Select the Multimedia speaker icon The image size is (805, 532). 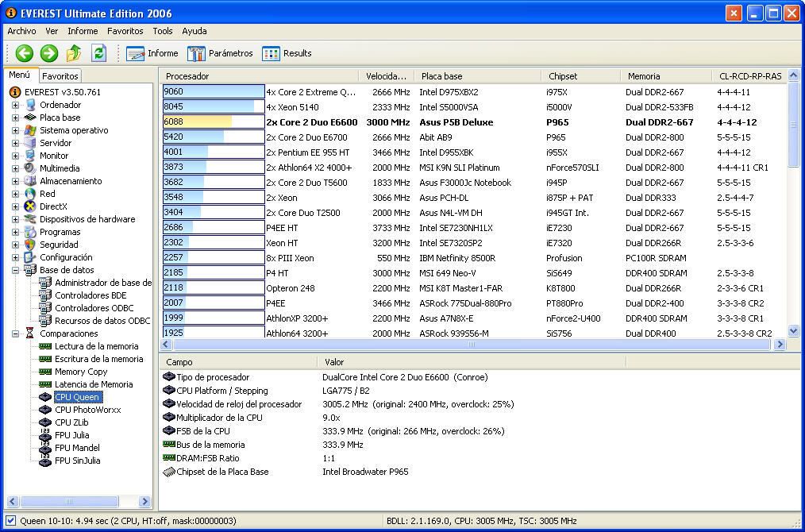pos(30,168)
